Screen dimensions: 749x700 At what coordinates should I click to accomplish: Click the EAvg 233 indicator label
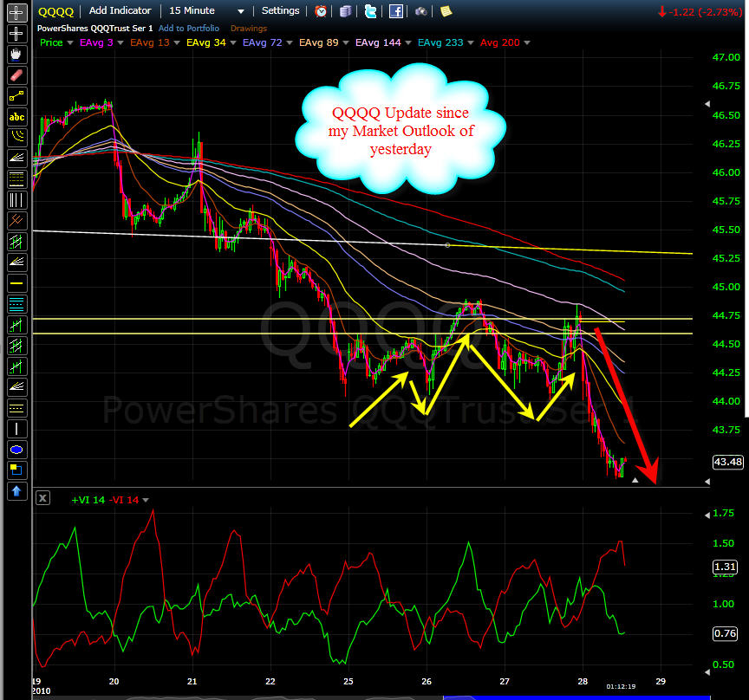pyautogui.click(x=440, y=42)
